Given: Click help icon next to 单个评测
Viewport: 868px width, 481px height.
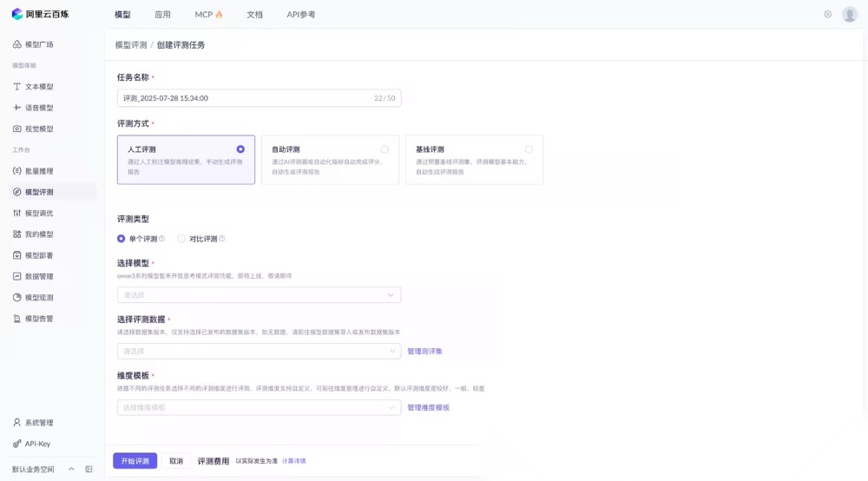Looking at the screenshot, I should (161, 239).
